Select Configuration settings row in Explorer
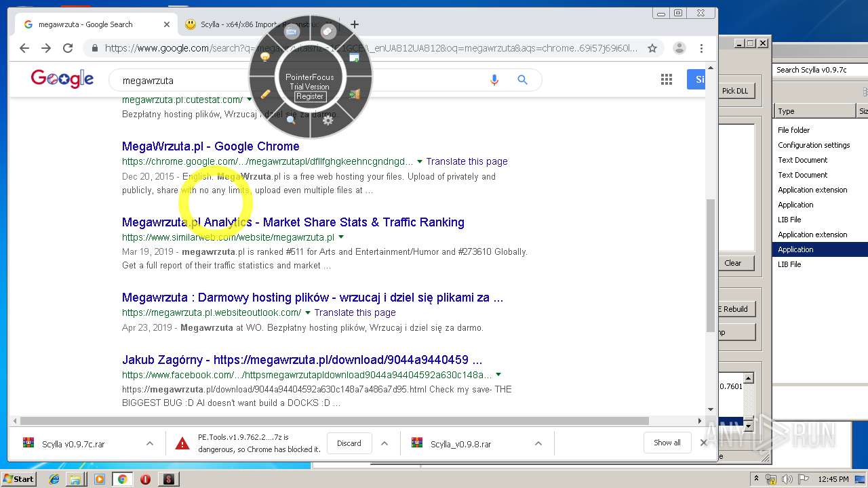This screenshot has width=868, height=488. coord(814,145)
